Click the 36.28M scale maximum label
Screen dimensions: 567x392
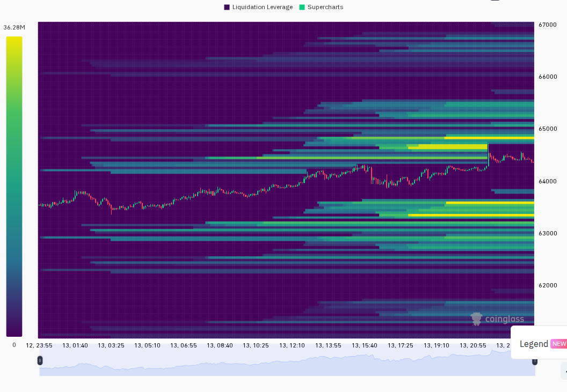(14, 27)
